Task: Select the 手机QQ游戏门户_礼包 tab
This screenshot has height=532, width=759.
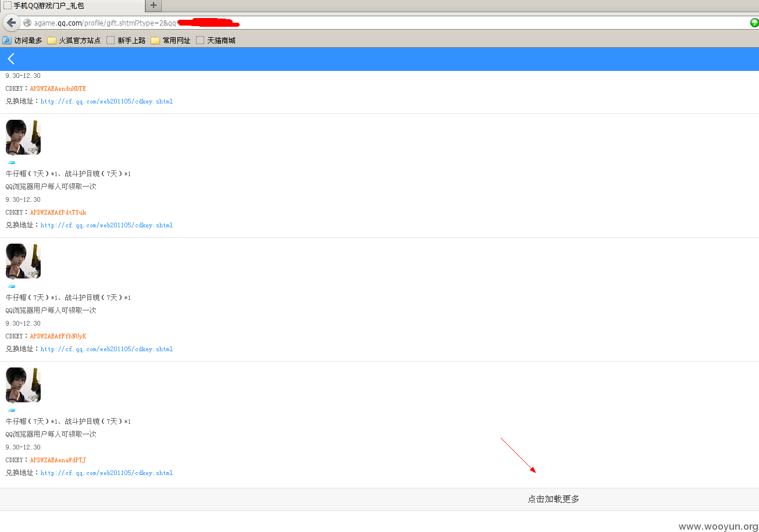Action: coord(72,5)
